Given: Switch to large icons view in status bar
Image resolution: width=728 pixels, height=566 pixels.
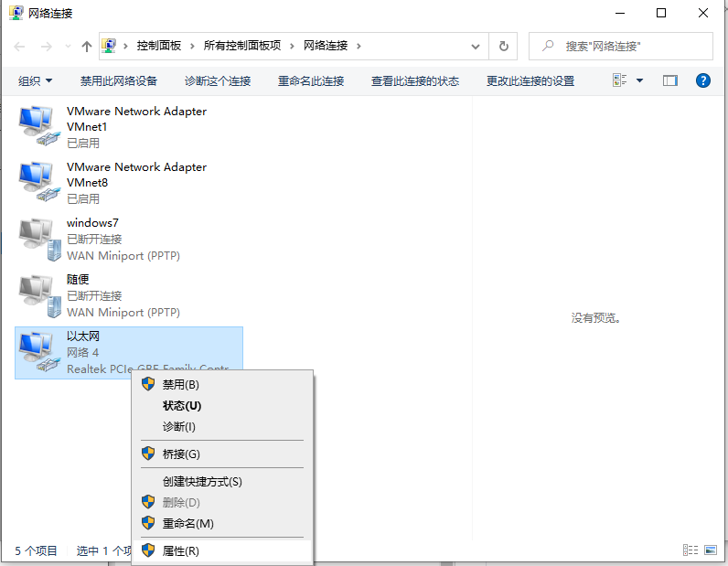Looking at the screenshot, I should (711, 550).
